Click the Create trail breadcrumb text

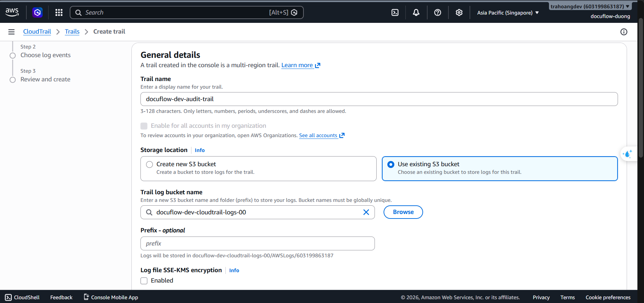tap(109, 32)
